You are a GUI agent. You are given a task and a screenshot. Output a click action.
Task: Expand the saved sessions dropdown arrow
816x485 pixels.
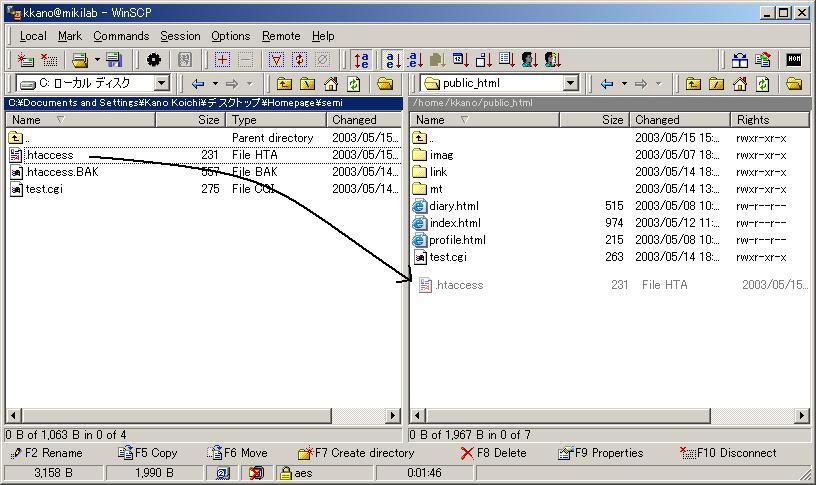pyautogui.click(x=97, y=60)
